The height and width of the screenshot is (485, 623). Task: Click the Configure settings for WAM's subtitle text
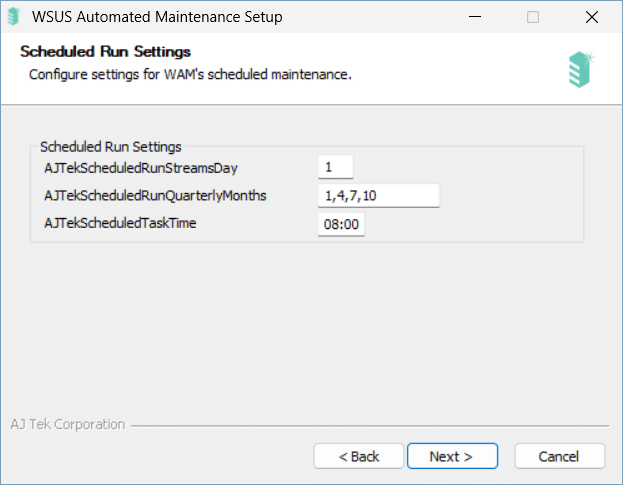point(190,75)
